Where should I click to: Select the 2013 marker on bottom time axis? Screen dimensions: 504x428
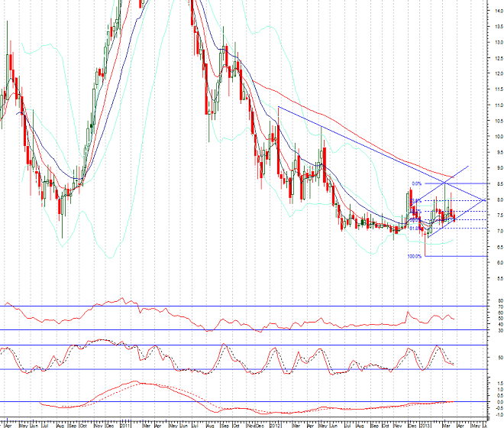pos(425,421)
